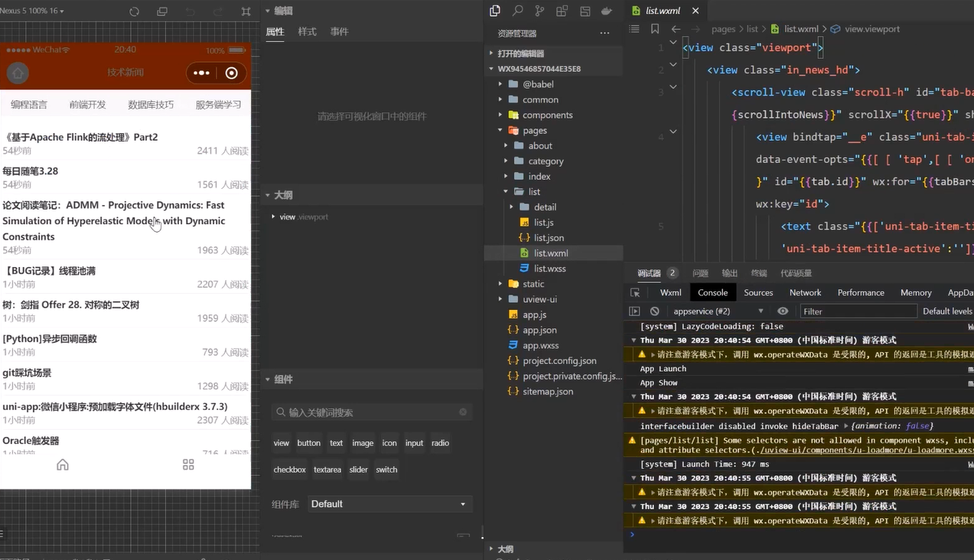This screenshot has height=560, width=974.
Task: Collapse the WX94546857044E35E8 project root
Action: (491, 69)
